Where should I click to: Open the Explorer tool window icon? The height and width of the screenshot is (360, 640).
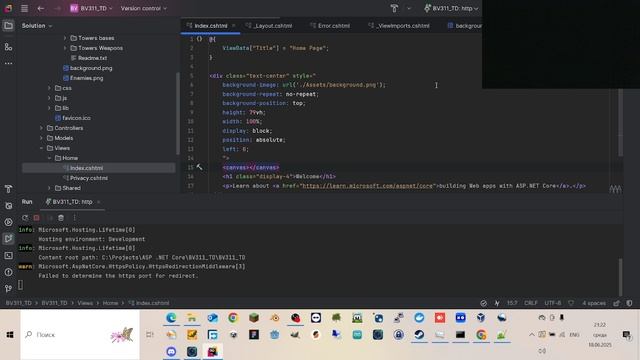8,26
